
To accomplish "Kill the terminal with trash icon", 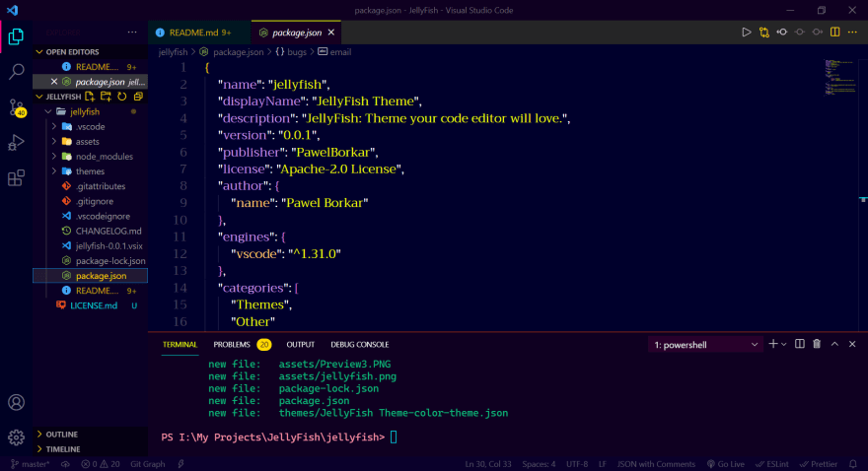I will tap(817, 344).
